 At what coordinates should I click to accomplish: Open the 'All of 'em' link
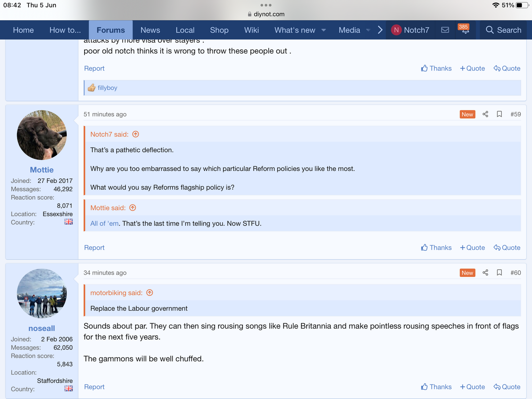[x=104, y=223]
